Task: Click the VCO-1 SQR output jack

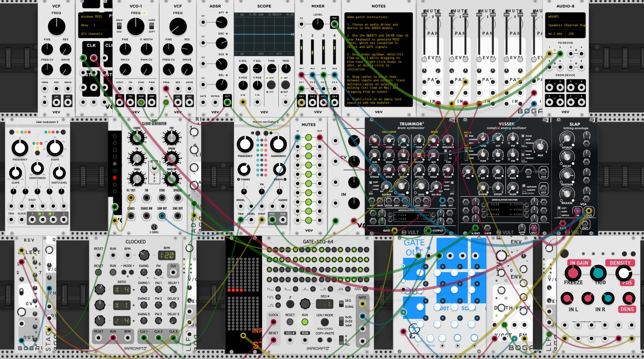Action: click(152, 103)
